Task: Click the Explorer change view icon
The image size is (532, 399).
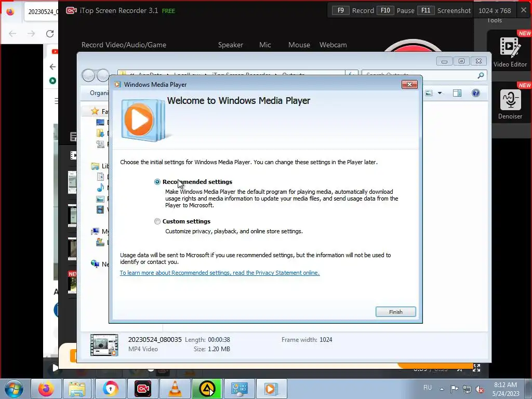Action: point(429,93)
